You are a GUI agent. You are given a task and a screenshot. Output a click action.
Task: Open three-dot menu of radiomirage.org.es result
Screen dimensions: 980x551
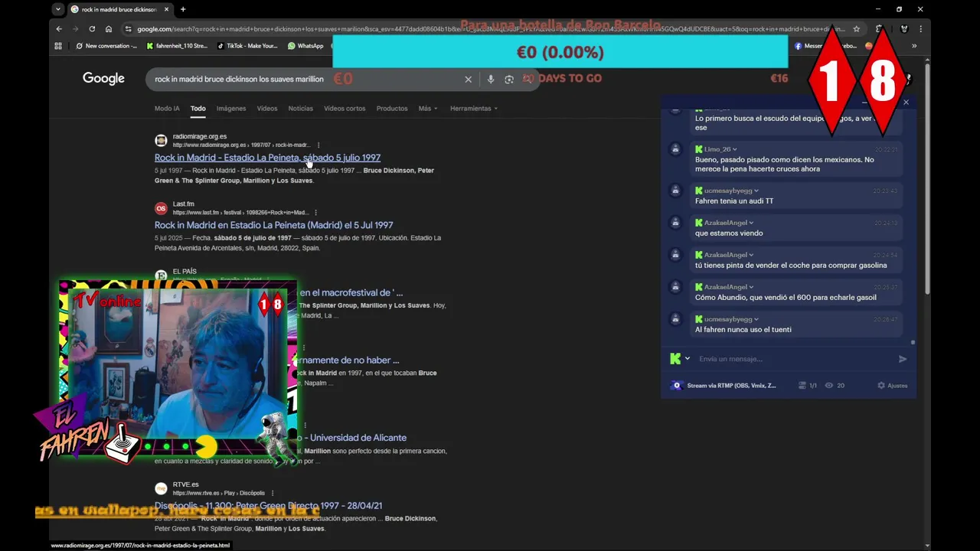[318, 145]
